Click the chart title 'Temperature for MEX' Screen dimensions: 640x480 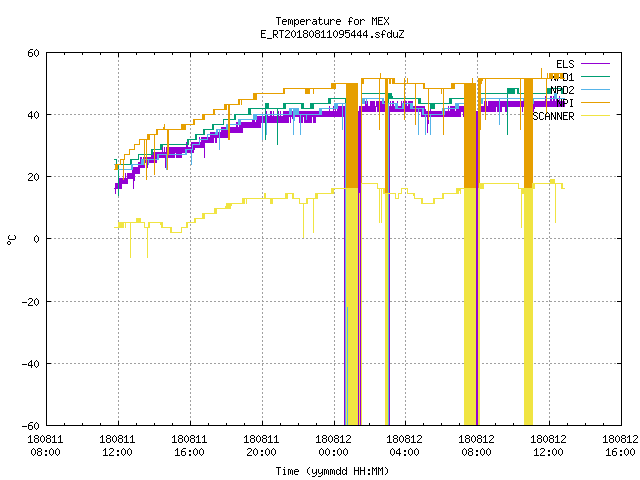332,21
